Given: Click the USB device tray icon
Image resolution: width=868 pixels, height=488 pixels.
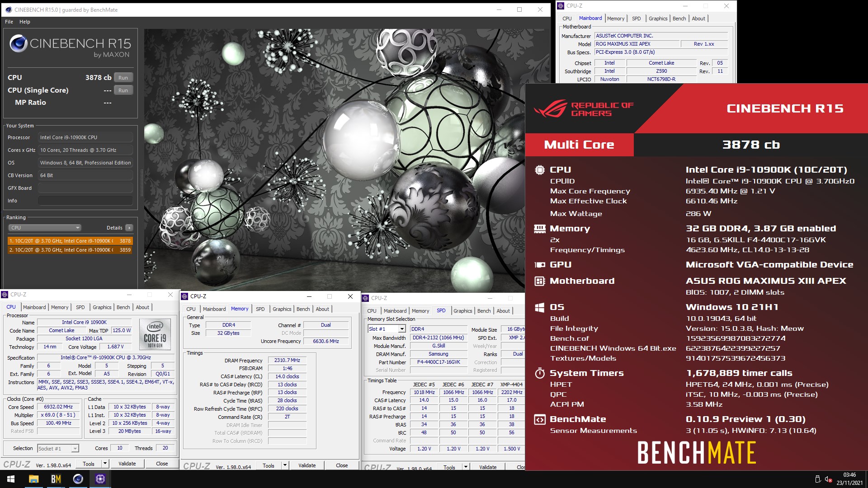Looking at the screenshot, I should pyautogui.click(x=817, y=479).
